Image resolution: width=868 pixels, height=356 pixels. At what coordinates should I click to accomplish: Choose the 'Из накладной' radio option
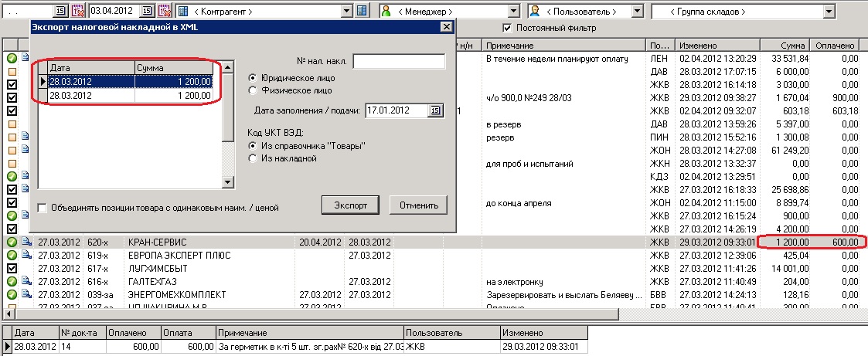[x=252, y=158]
